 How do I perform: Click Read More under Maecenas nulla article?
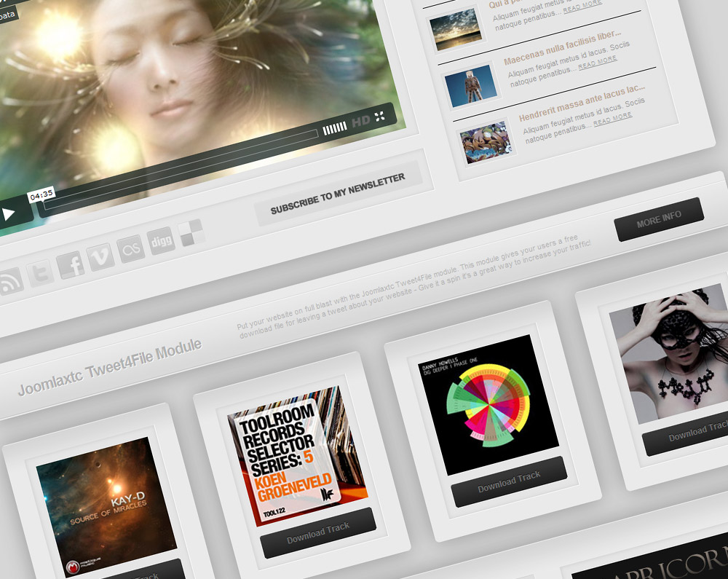[598, 62]
